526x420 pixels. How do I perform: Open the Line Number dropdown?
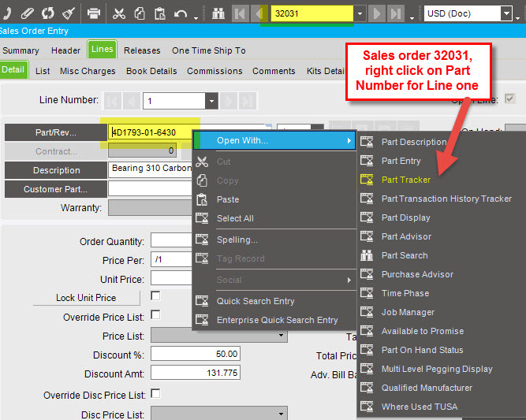[x=211, y=101]
